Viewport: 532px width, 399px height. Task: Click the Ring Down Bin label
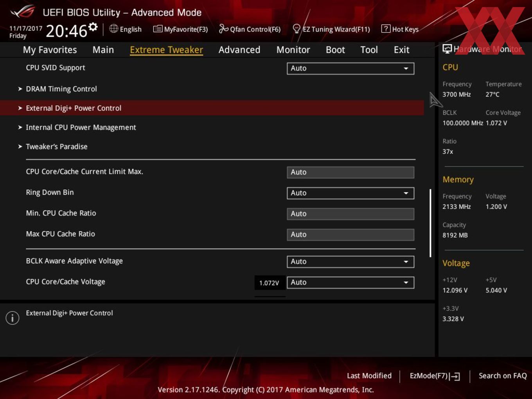[50, 192]
